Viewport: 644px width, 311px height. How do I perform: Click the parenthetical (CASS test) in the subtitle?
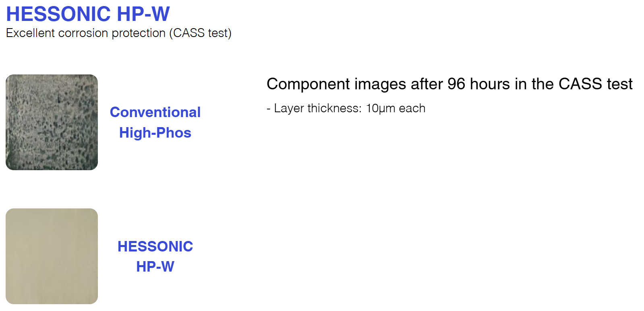pyautogui.click(x=200, y=33)
